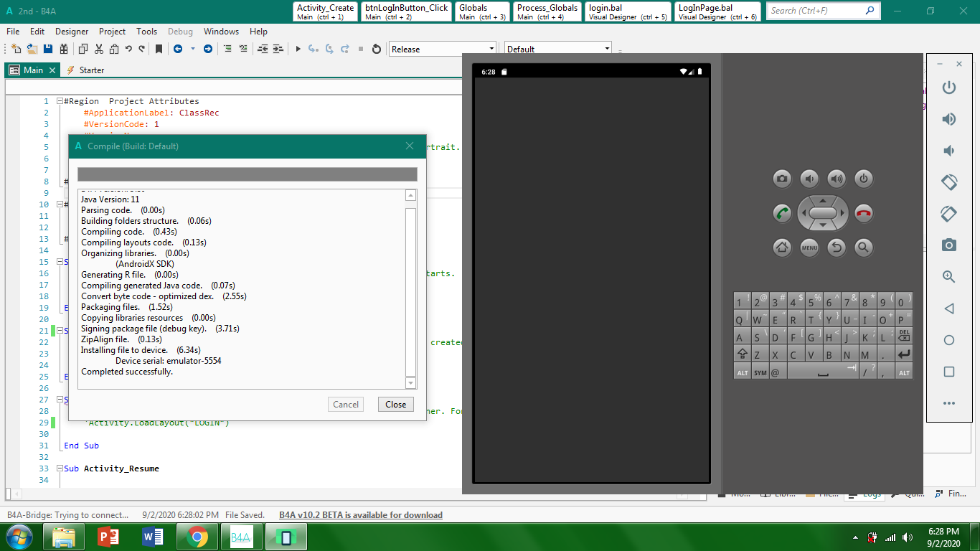980x551 pixels.
Task: Open the login.bal Visual Designer shortcut
Action: tap(628, 11)
